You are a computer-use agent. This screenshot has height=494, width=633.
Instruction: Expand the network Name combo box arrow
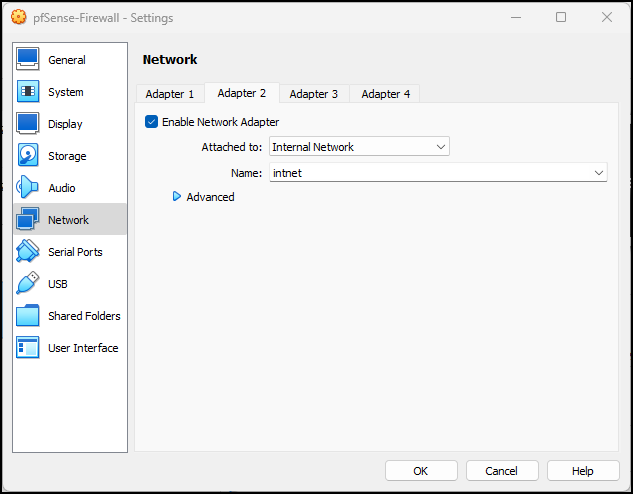click(x=599, y=173)
